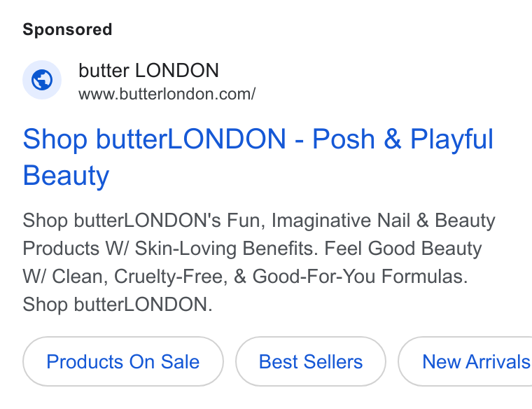Viewport: 532px width, 409px height.
Task: Click the Feel Good Beauty phrase
Action: 403,249
